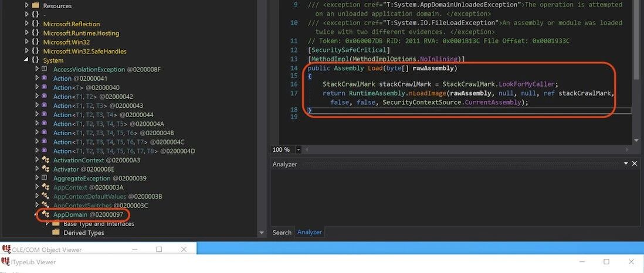Collapse the System namespace
Viewport: 644px width, 273px height.
pyautogui.click(x=27, y=60)
